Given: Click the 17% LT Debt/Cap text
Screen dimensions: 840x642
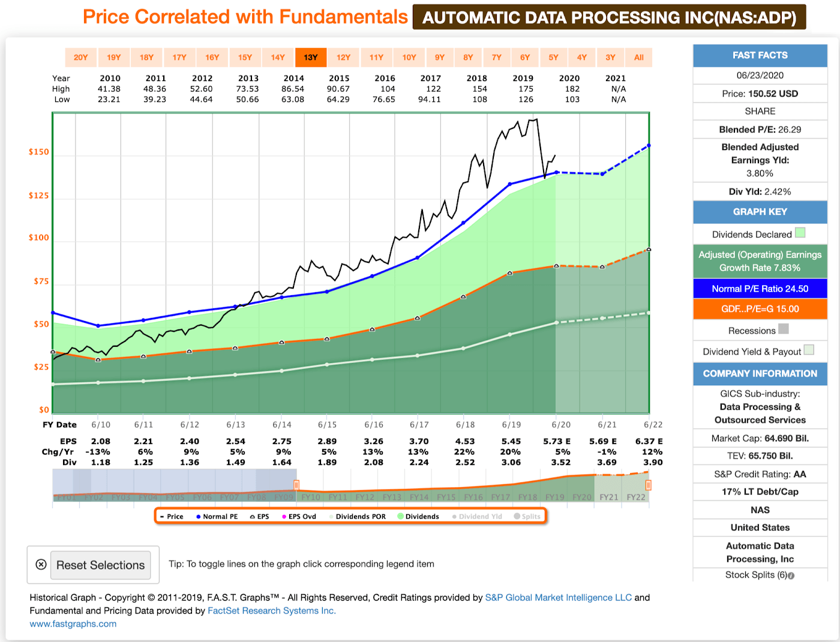Looking at the screenshot, I should click(760, 492).
